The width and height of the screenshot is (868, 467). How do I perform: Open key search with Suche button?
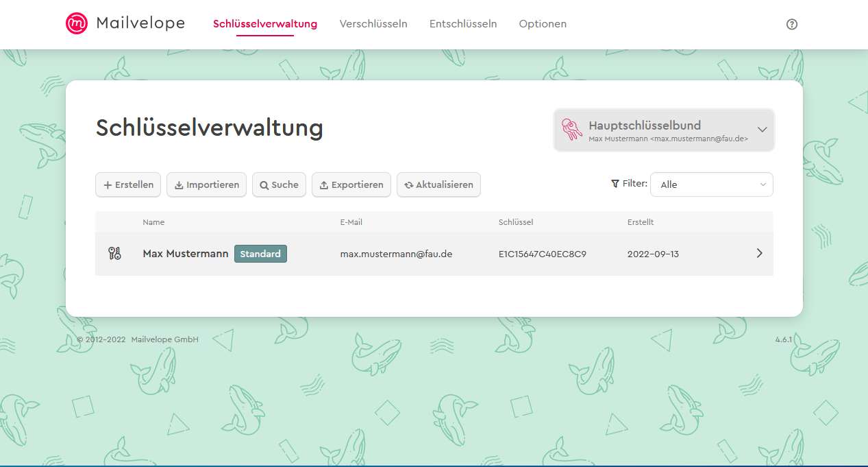[279, 185]
